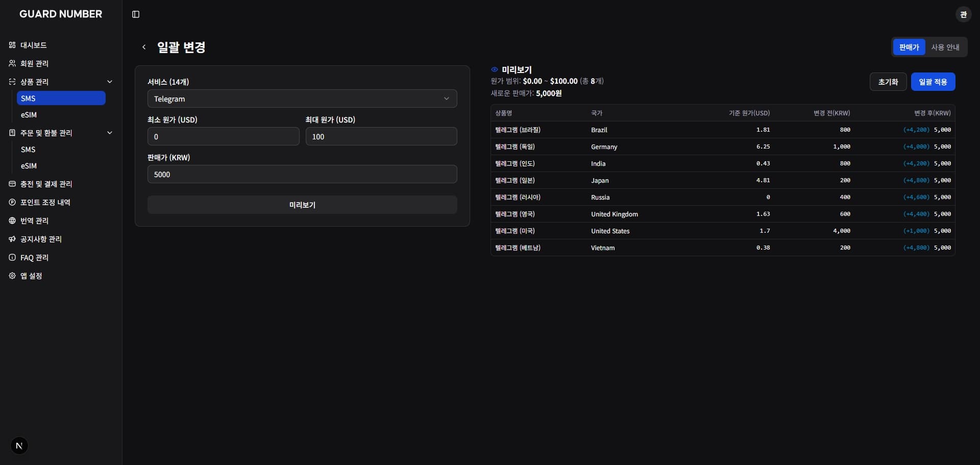Open the Telegram service dropdown
Screen dimensions: 980x465
pos(302,99)
